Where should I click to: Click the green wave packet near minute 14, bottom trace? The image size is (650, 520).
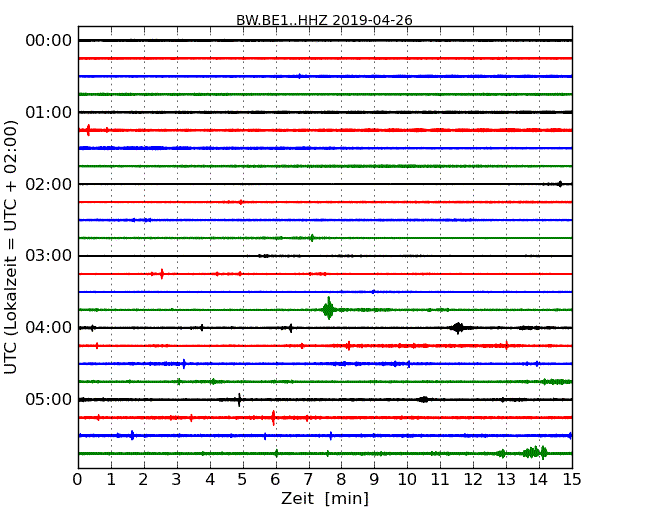(x=535, y=452)
